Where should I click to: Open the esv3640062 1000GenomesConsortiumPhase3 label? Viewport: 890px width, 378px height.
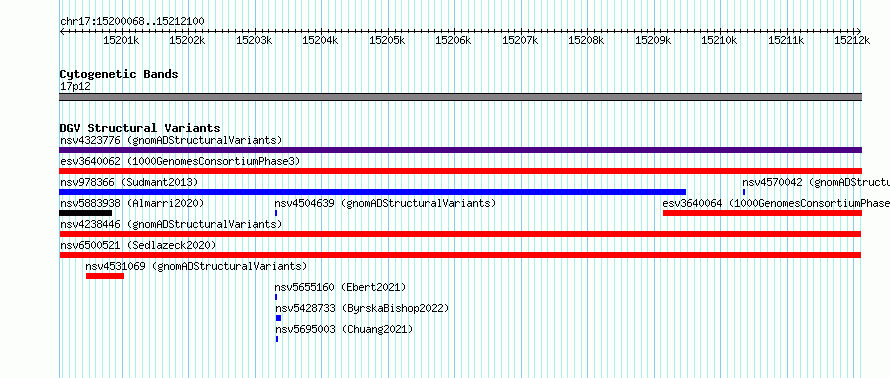tap(180, 161)
